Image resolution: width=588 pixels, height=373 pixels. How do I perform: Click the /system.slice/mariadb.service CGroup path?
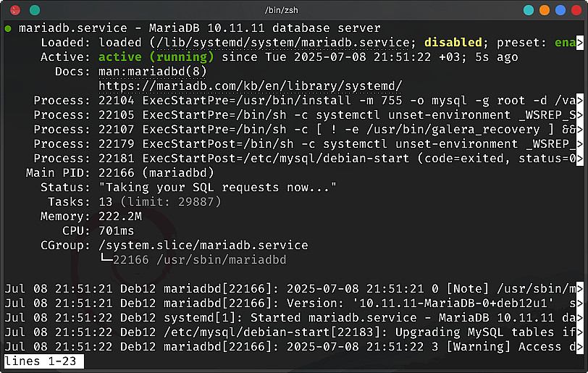coord(203,245)
